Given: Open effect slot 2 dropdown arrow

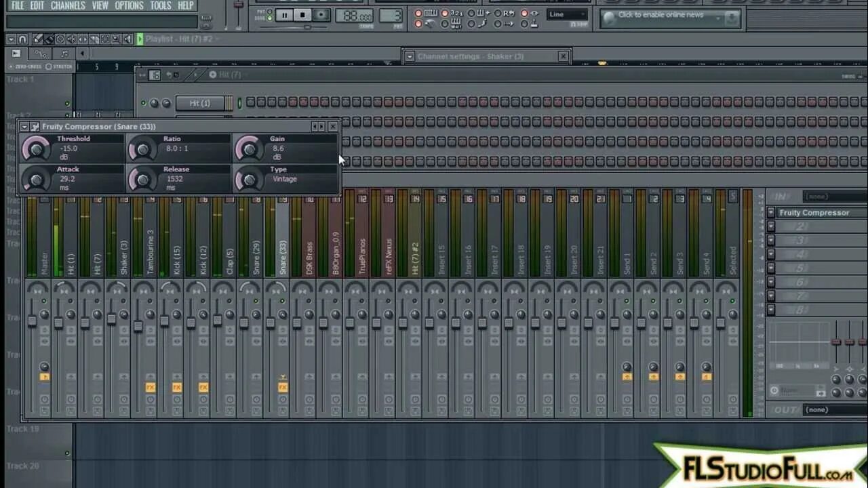Looking at the screenshot, I should coord(771,226).
